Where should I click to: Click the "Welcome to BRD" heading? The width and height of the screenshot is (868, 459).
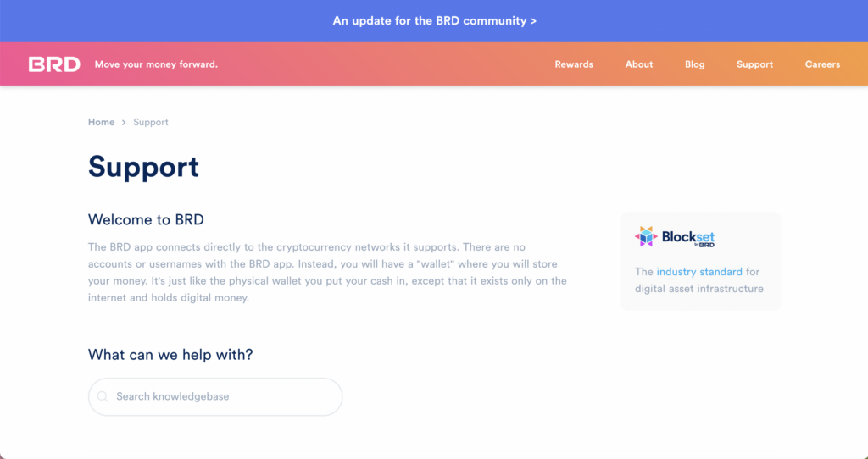146,220
